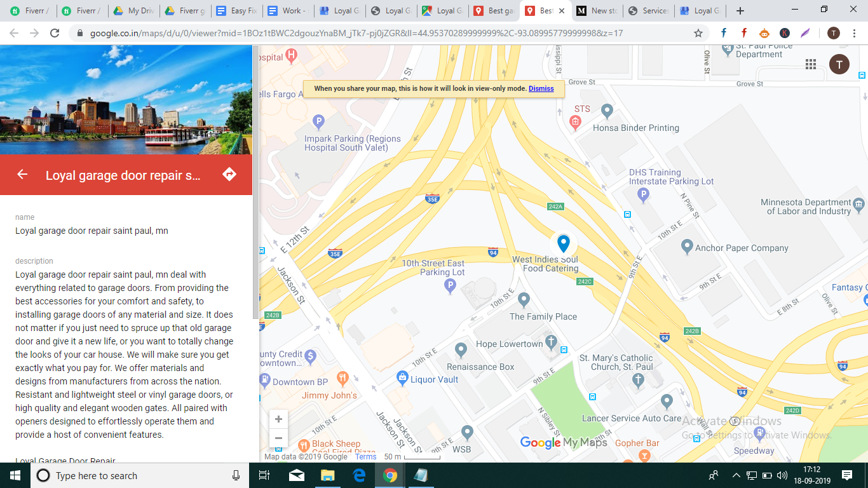Click the Chrome back navigation arrow
868x488 pixels.
[x=15, y=33]
